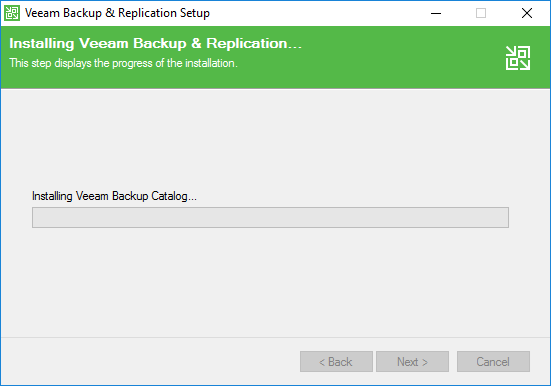This screenshot has height=386, width=551.
Task: Click the empty green banner area beside heading
Action: [x=402, y=56]
